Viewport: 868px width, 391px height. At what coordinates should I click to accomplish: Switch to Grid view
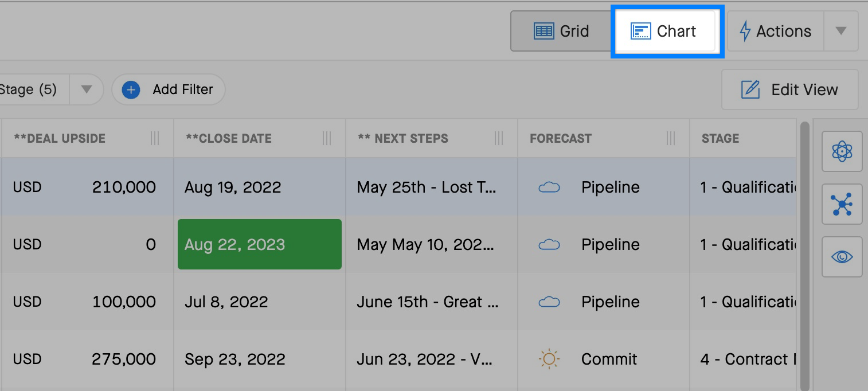click(561, 31)
